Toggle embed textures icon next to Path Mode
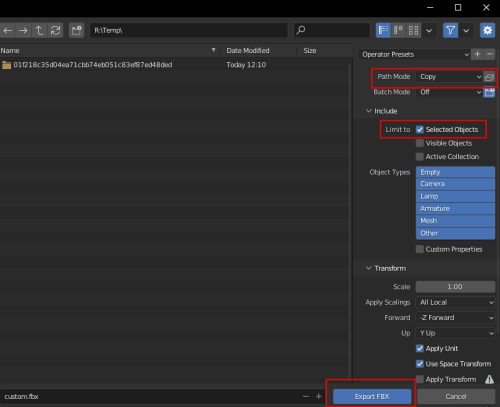500x407 pixels. [x=489, y=77]
